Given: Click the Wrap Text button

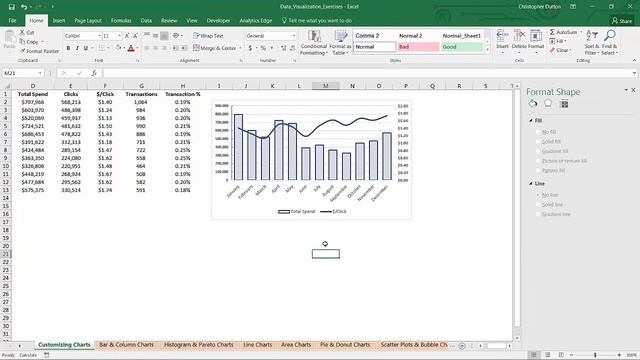Looking at the screenshot, I should [x=208, y=36].
